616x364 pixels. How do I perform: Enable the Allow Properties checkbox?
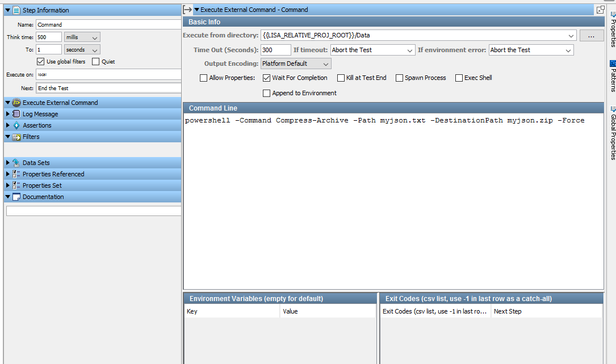203,78
